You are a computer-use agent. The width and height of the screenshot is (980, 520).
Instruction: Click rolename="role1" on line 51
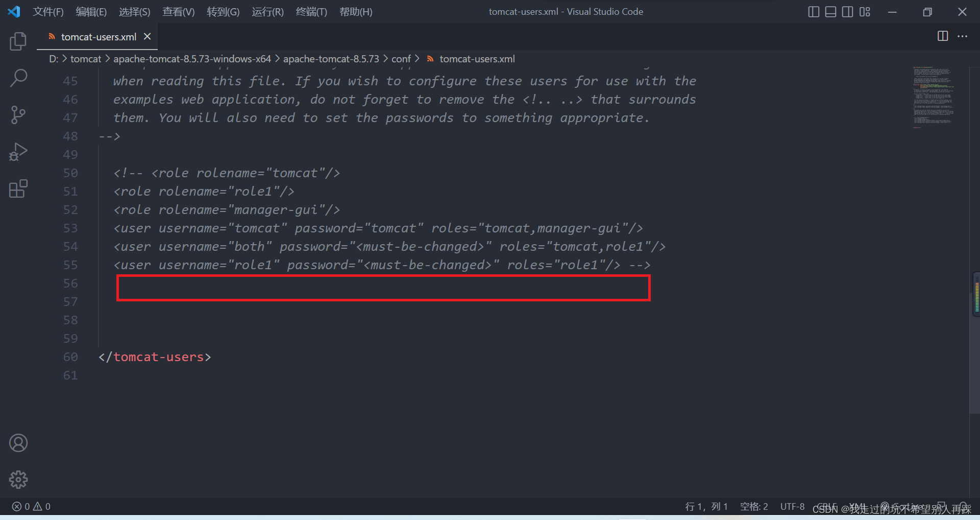pyautogui.click(x=219, y=192)
